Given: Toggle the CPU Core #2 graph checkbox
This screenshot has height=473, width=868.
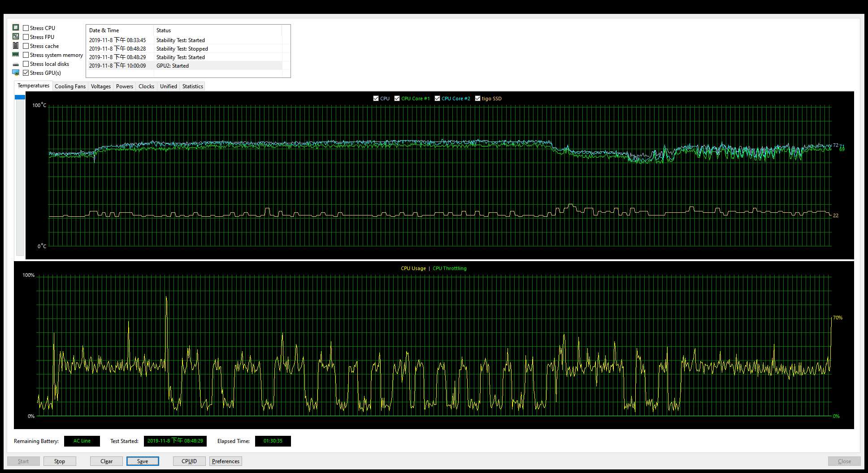Looking at the screenshot, I should click(x=437, y=98).
